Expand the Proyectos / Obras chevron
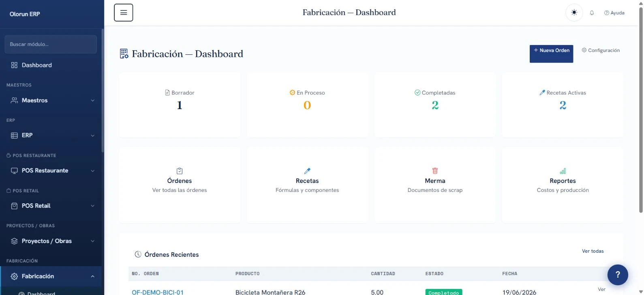The height and width of the screenshot is (295, 644). pyautogui.click(x=92, y=241)
